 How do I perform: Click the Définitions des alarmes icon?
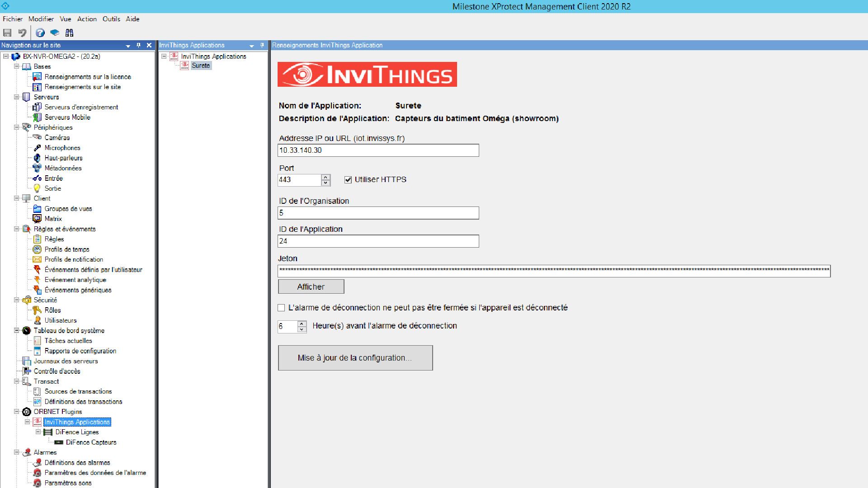pyautogui.click(x=37, y=463)
